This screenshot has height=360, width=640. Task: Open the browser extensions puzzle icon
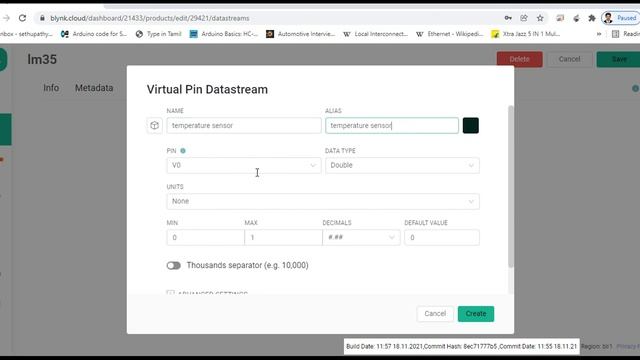tap(591, 18)
